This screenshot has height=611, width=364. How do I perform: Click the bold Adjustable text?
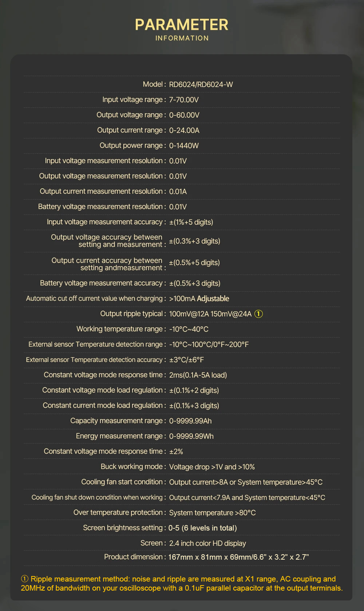click(213, 299)
